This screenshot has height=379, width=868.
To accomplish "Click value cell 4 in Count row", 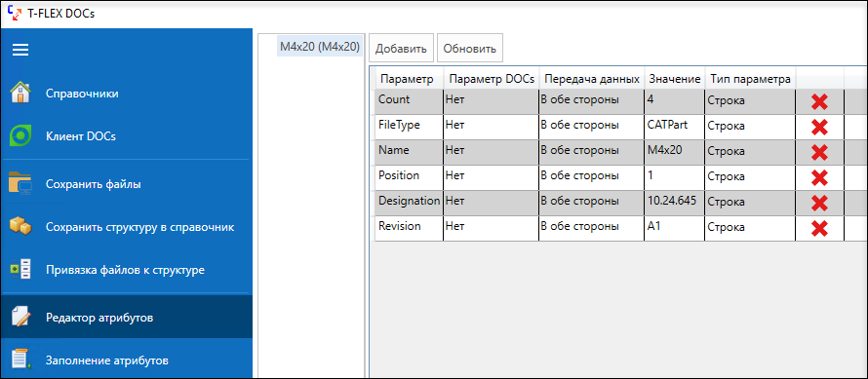I will [x=675, y=101].
